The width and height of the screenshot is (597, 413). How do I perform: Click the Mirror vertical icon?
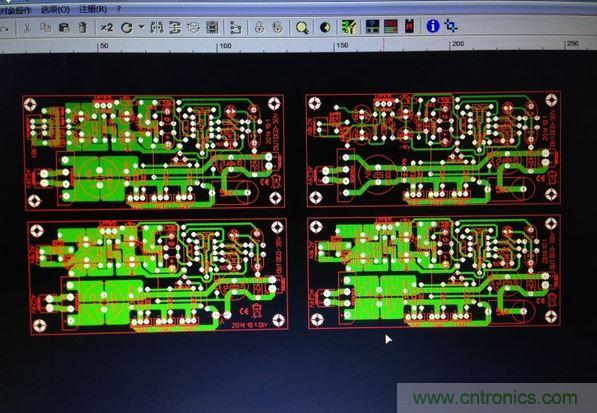[175, 27]
